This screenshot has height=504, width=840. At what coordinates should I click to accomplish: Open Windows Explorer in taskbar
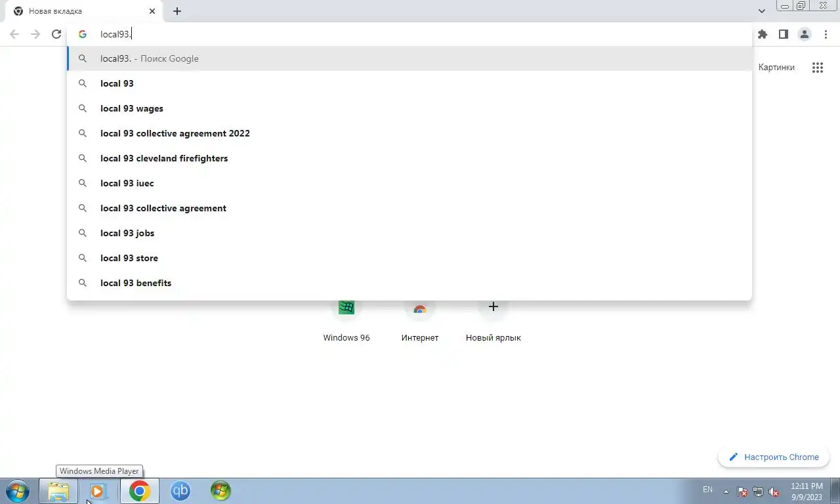point(58,491)
